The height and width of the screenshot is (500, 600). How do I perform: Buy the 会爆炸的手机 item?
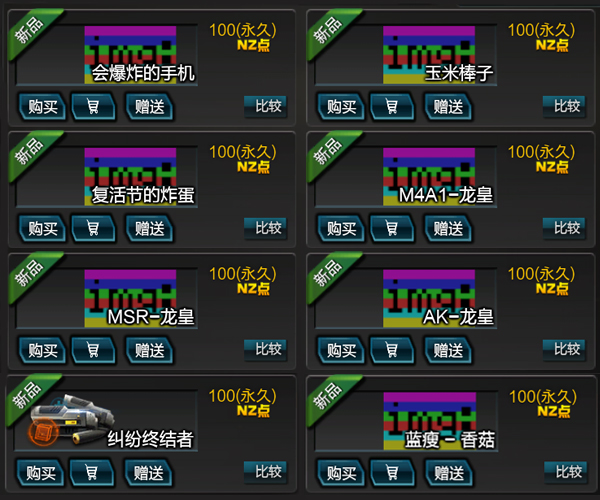click(x=42, y=106)
